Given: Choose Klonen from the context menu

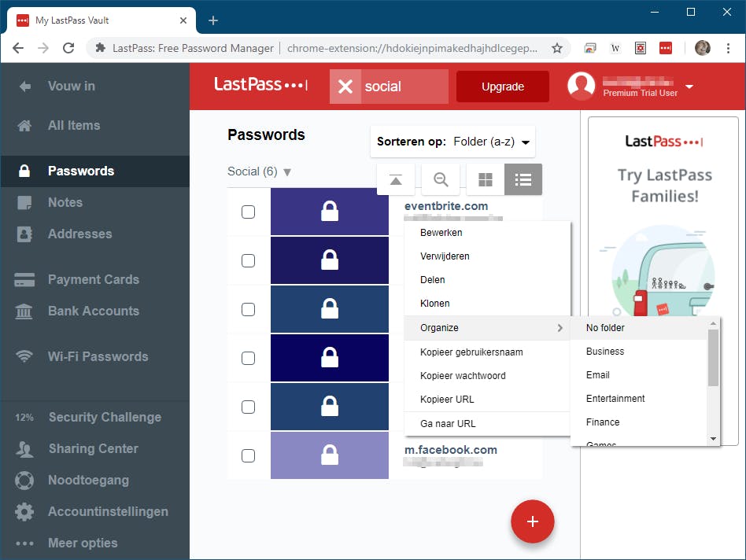Looking at the screenshot, I should [433, 304].
